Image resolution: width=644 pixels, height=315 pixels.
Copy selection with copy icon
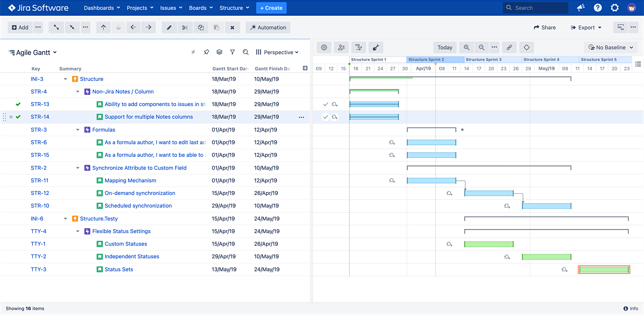201,27
